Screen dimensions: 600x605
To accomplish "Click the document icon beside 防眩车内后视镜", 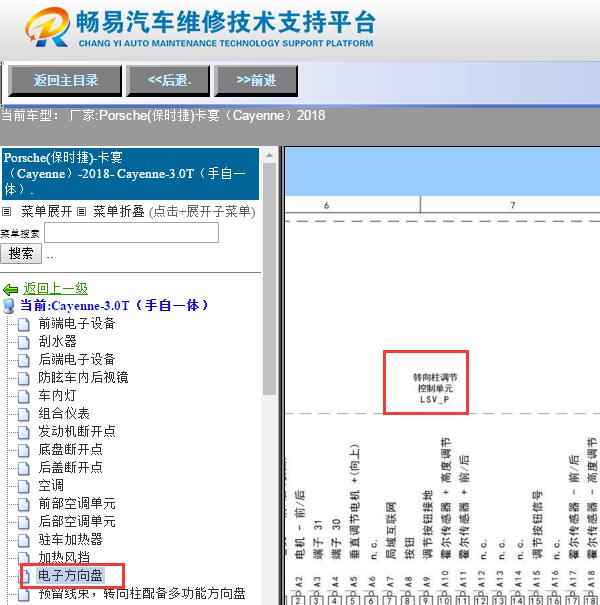I will (x=24, y=379).
